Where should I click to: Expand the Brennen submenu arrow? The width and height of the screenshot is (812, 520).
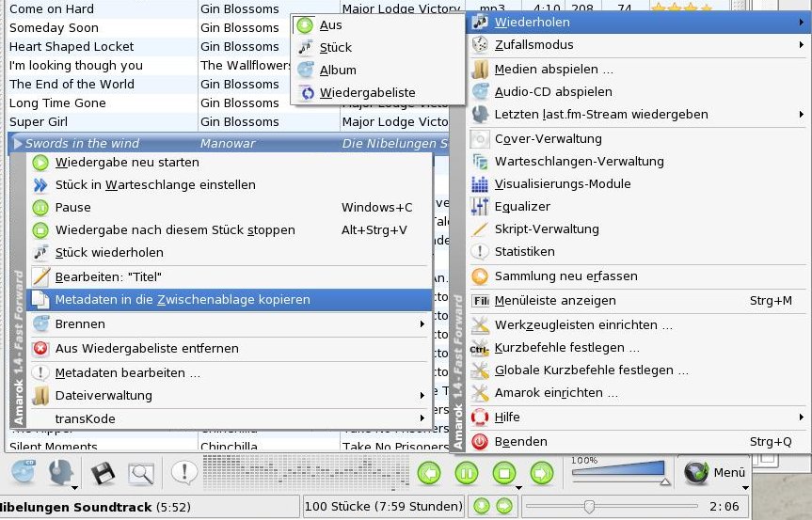pyautogui.click(x=422, y=323)
